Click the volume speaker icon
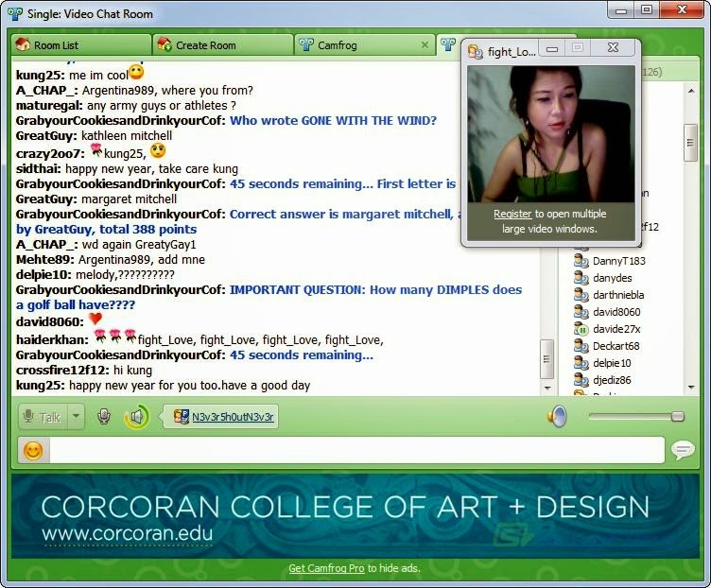Image resolution: width=711 pixels, height=588 pixels. click(557, 416)
